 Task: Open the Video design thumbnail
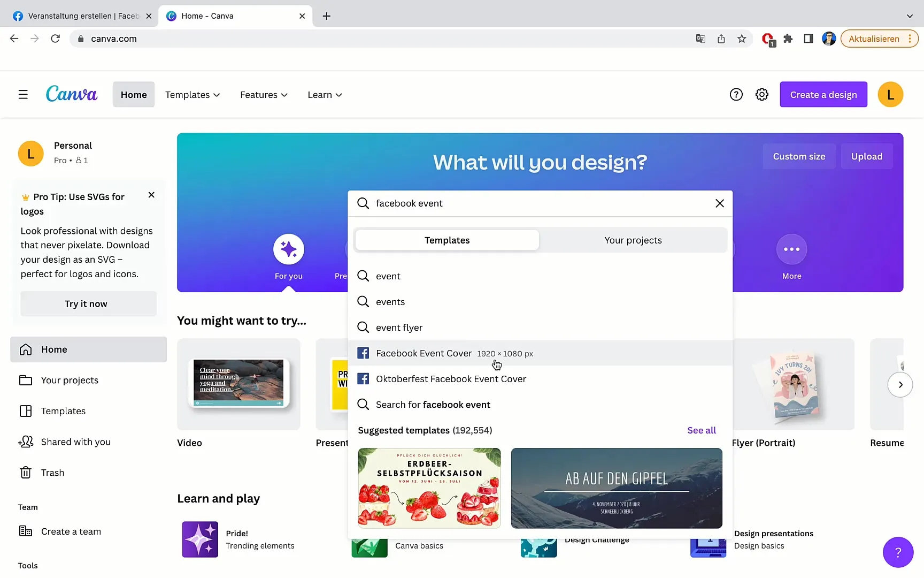pos(238,384)
